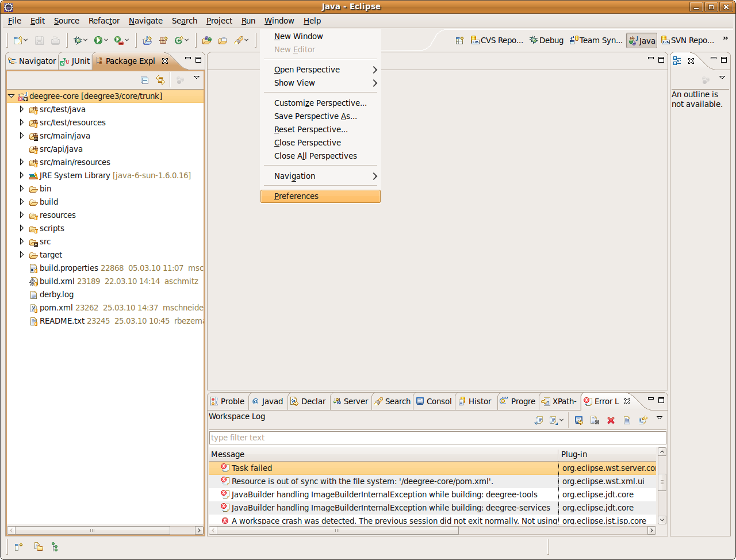Switch to the Team Syn... perspective
Image resolution: width=736 pixels, height=560 pixels.
pyautogui.click(x=596, y=40)
